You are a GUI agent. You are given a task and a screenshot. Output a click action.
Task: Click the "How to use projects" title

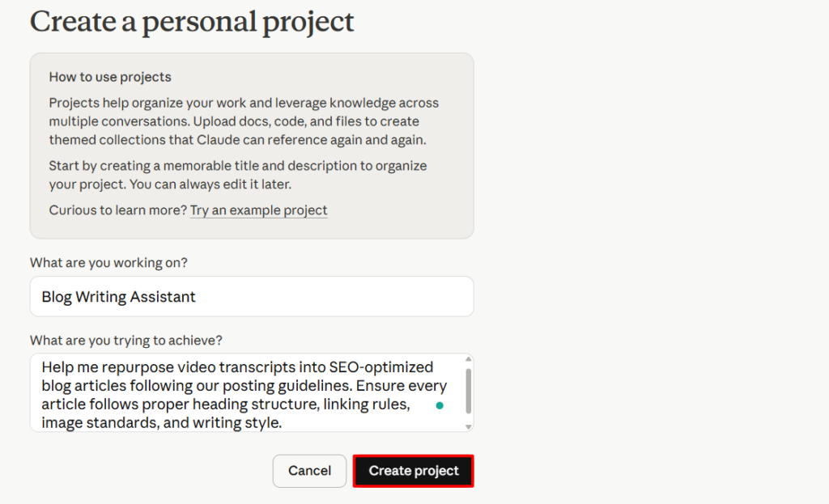(x=110, y=78)
